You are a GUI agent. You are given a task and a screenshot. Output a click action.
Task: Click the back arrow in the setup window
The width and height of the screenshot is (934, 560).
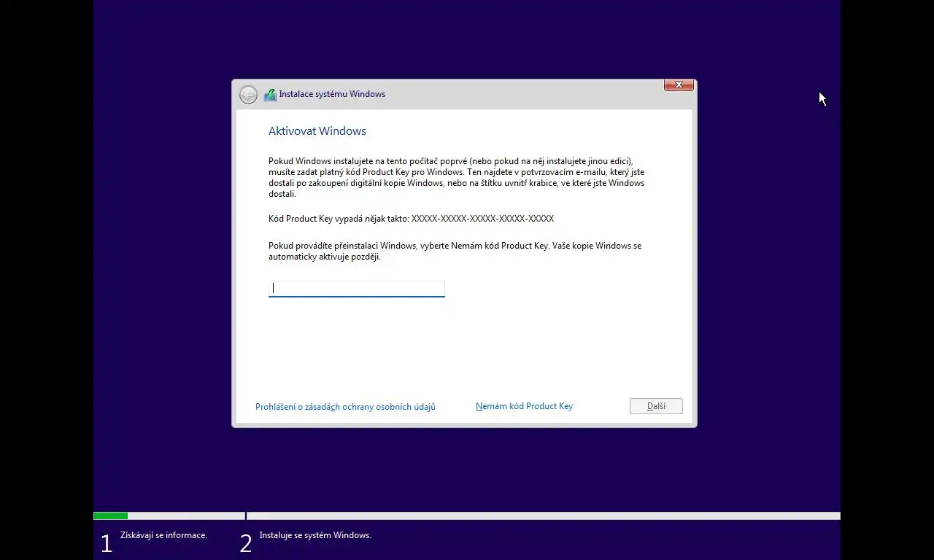(x=248, y=95)
